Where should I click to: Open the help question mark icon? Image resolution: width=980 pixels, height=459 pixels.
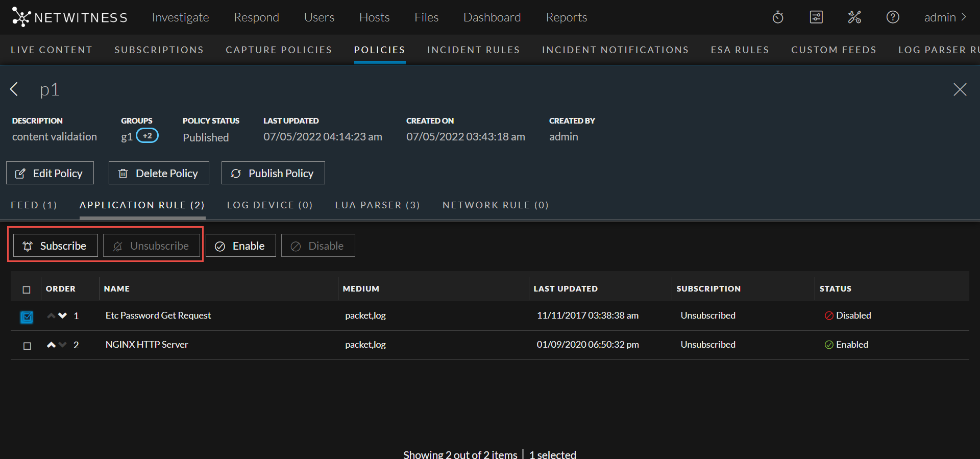click(893, 17)
